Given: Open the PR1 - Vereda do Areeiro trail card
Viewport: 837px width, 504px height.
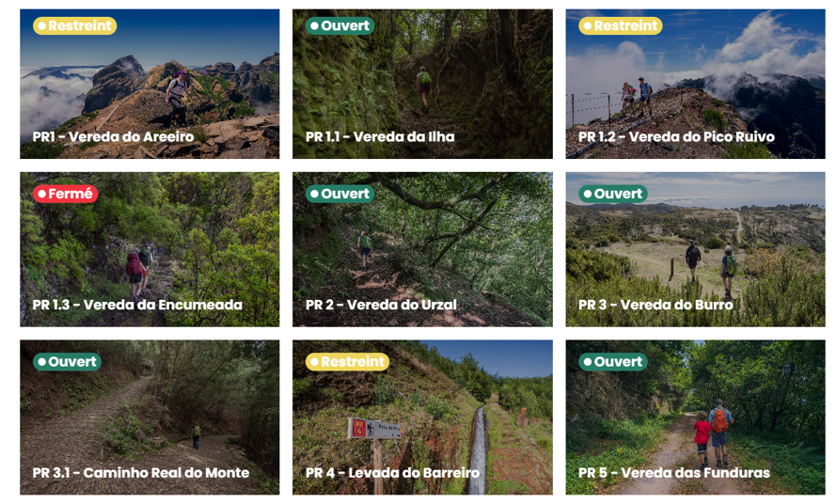Looking at the screenshot, I should click(150, 84).
